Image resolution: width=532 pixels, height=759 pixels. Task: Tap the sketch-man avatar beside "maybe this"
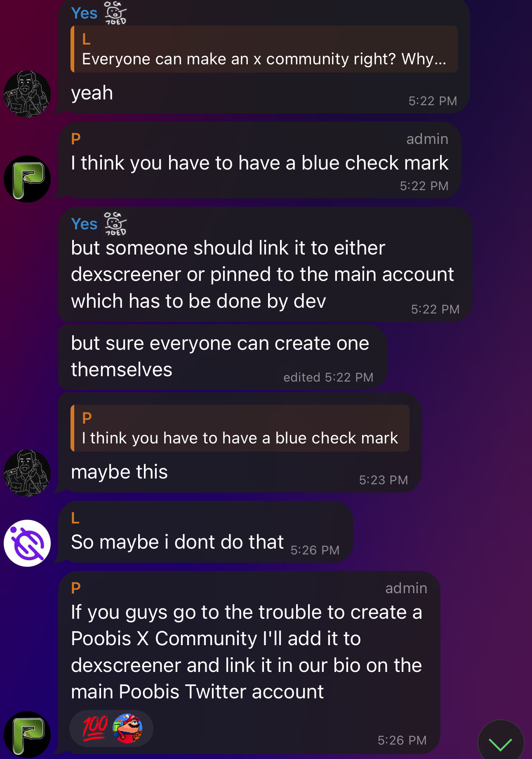click(27, 473)
